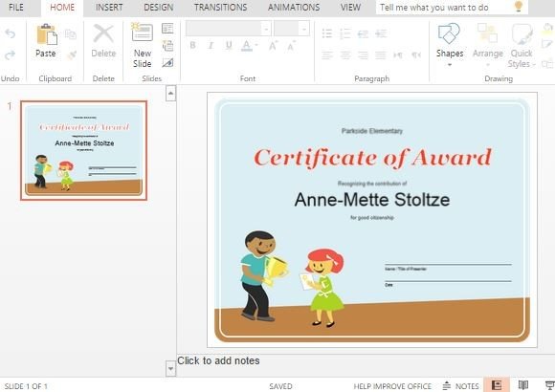Click the Duplicate Slide icon
This screenshot has height=392, width=555.
click(x=167, y=46)
